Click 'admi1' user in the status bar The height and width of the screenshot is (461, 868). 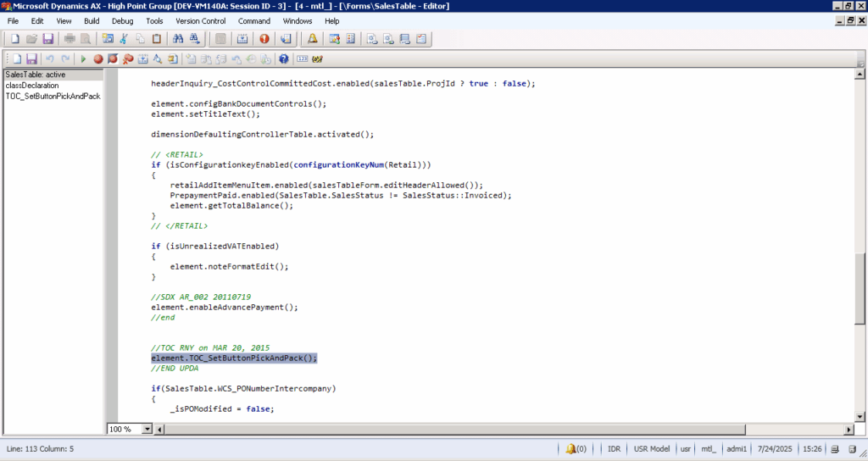[737, 449]
